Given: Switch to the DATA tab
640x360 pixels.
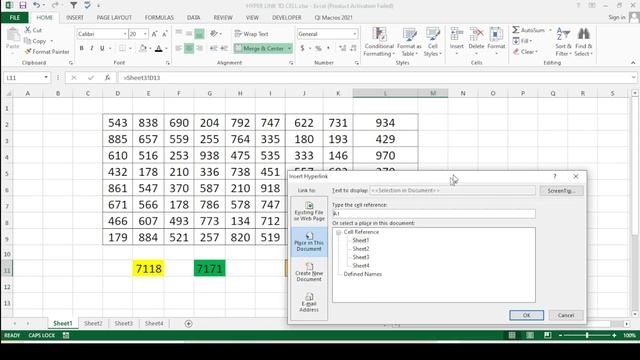Looking at the screenshot, I should tap(193, 18).
